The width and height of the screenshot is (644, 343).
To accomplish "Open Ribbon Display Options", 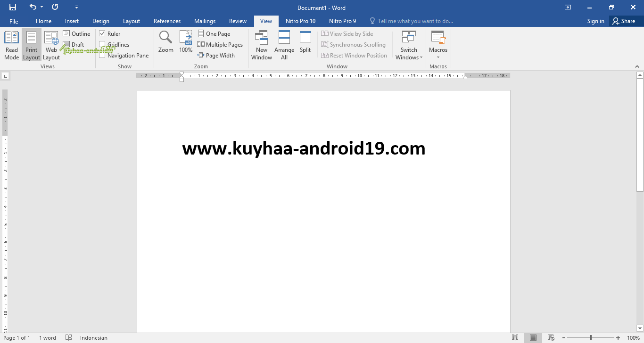I will (x=568, y=7).
